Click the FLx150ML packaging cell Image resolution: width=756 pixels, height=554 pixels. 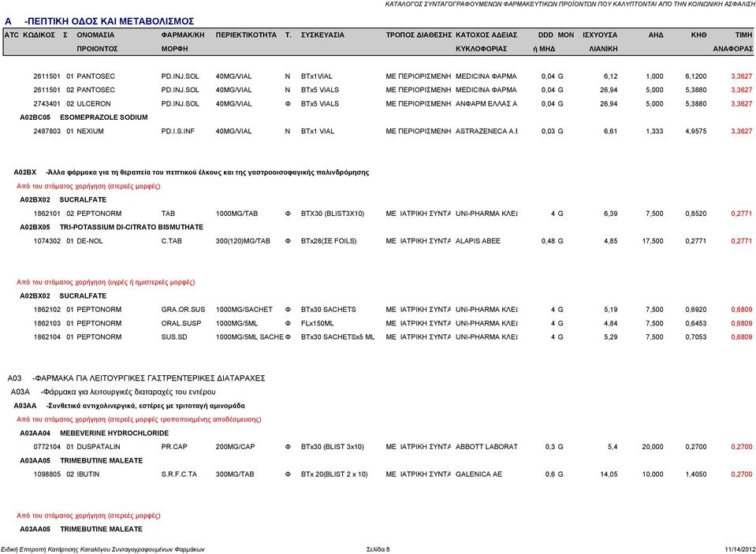point(317,324)
